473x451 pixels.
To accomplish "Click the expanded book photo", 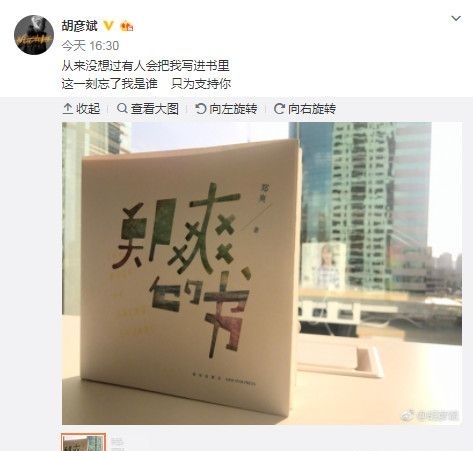I will point(262,273).
